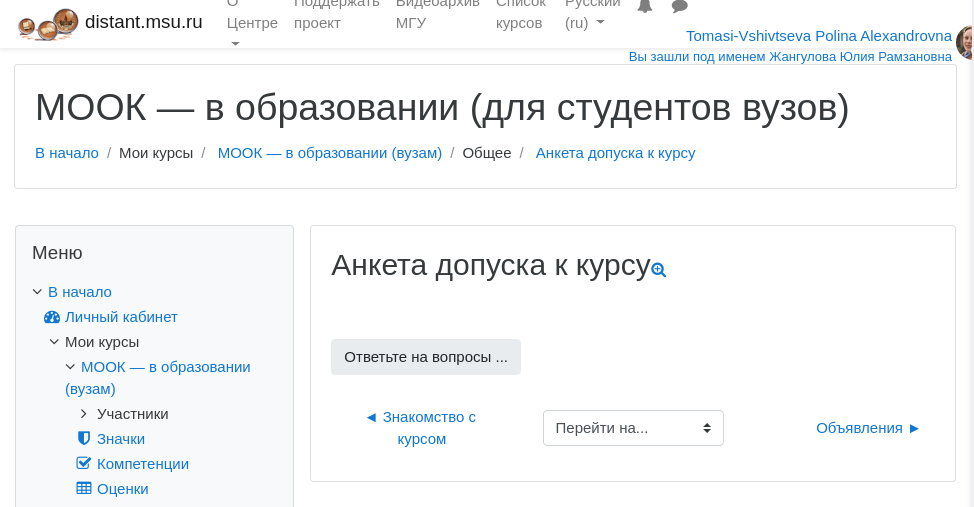
Task: Open the notifications bell icon
Action: click(x=645, y=6)
